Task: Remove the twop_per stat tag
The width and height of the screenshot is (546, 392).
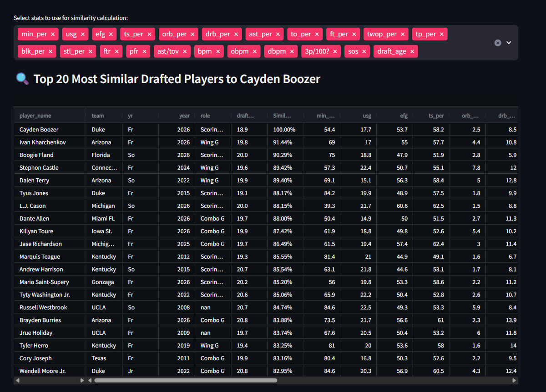Action: click(x=402, y=34)
